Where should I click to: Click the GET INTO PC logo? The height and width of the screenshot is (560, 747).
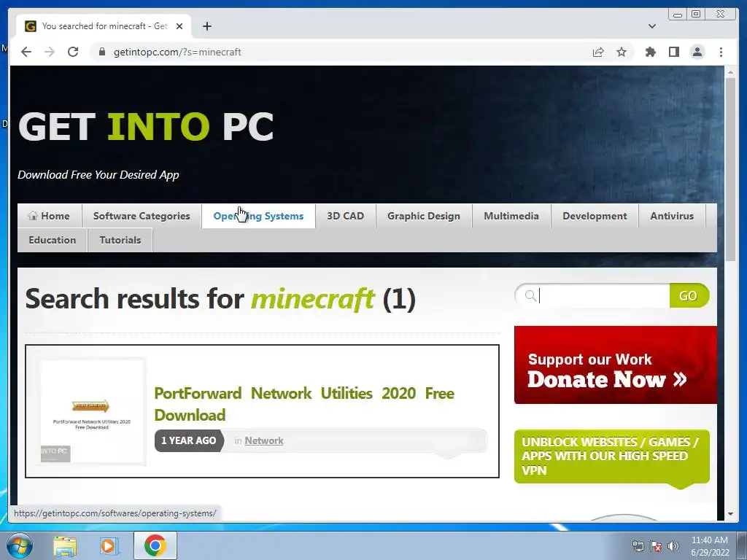pos(146,126)
